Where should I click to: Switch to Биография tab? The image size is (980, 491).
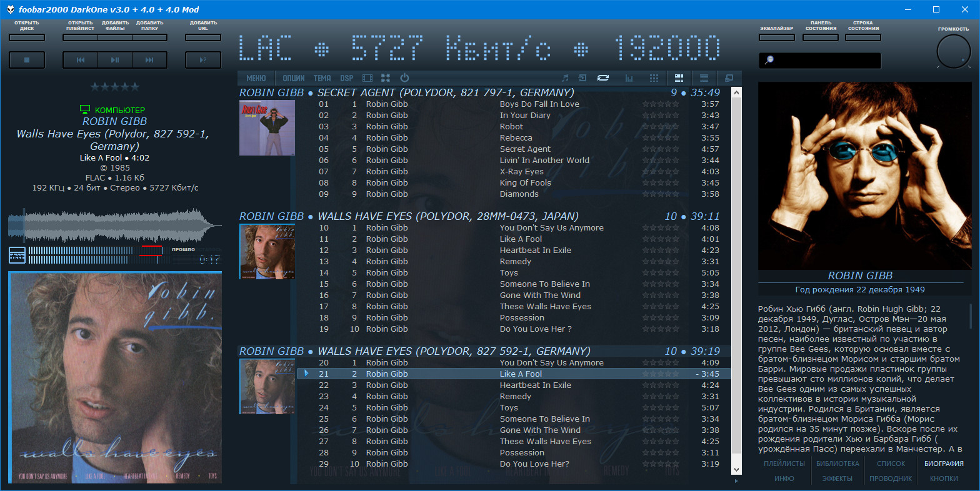point(944,464)
